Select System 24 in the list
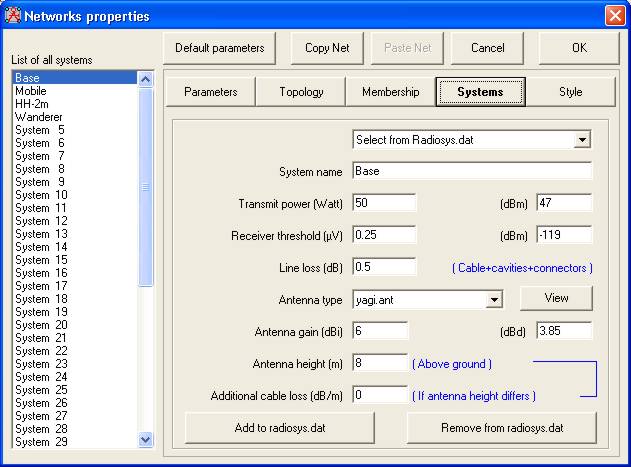 pyautogui.click(x=75, y=377)
